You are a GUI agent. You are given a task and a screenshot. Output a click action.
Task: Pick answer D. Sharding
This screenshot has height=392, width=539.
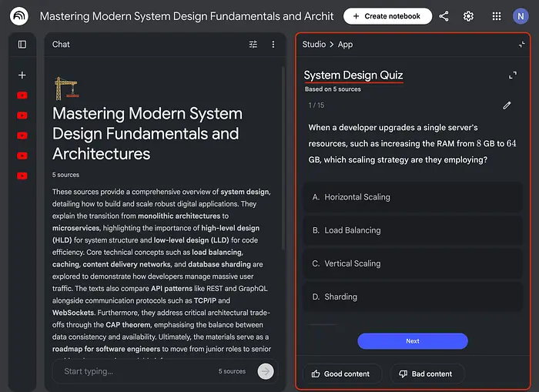click(x=412, y=297)
